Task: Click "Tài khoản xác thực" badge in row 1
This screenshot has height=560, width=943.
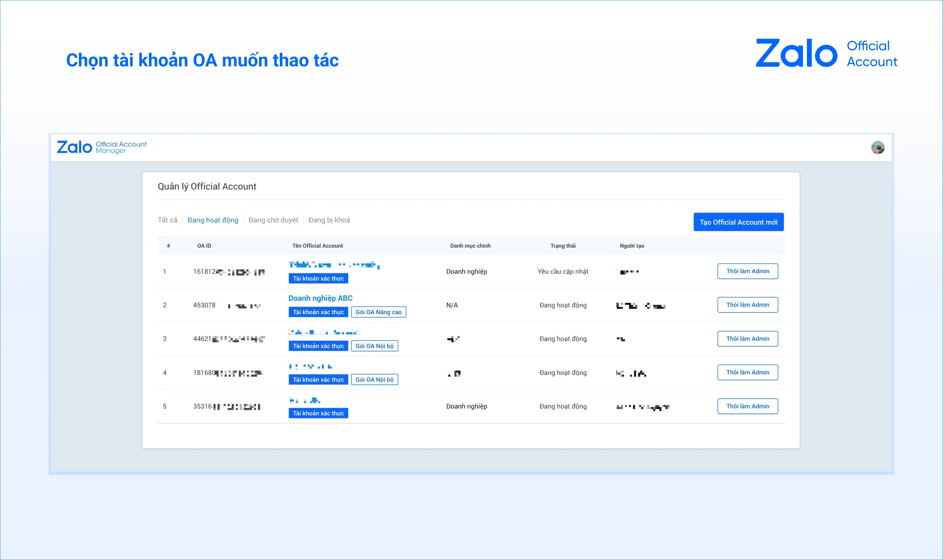Action: 318,278
